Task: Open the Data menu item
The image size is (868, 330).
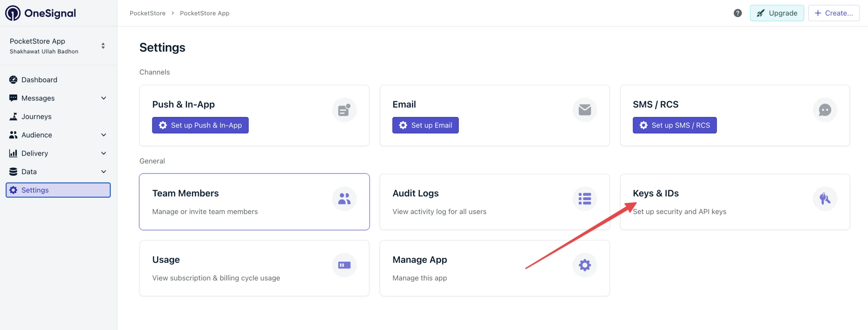Action: tap(58, 172)
